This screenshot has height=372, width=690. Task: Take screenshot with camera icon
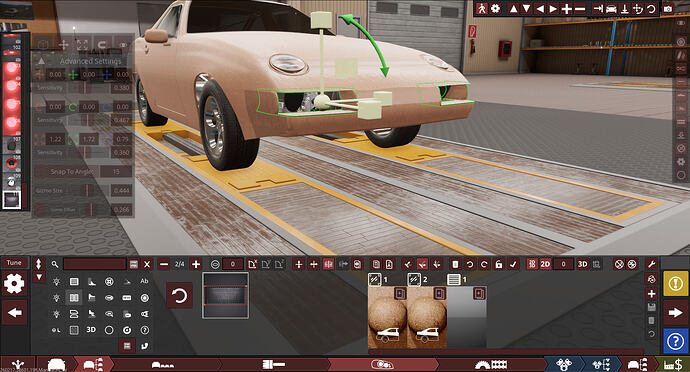(x=668, y=8)
